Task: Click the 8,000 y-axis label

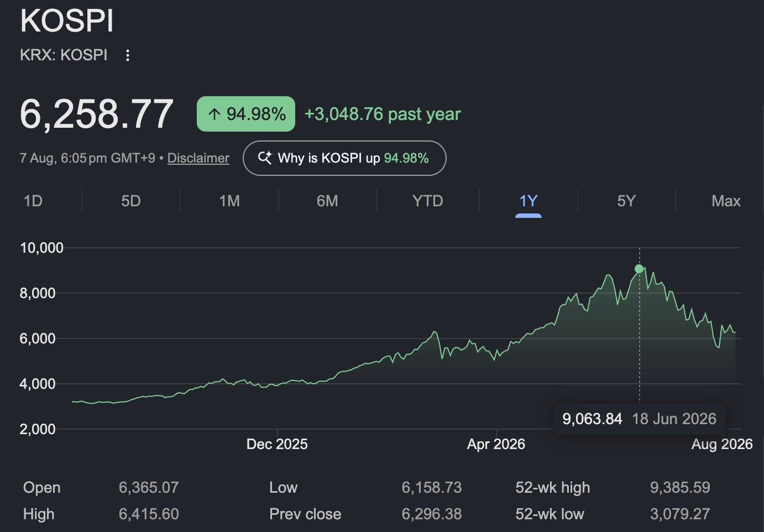Action: point(38,293)
